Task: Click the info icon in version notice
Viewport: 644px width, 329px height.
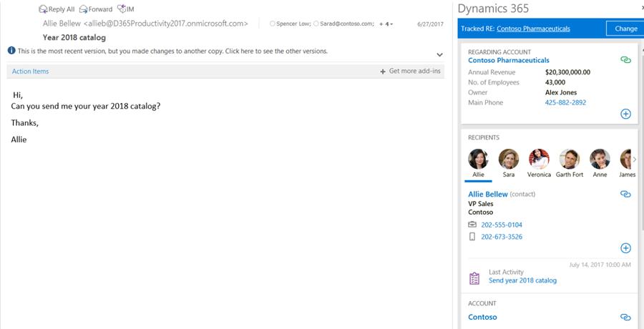Action: coord(11,51)
